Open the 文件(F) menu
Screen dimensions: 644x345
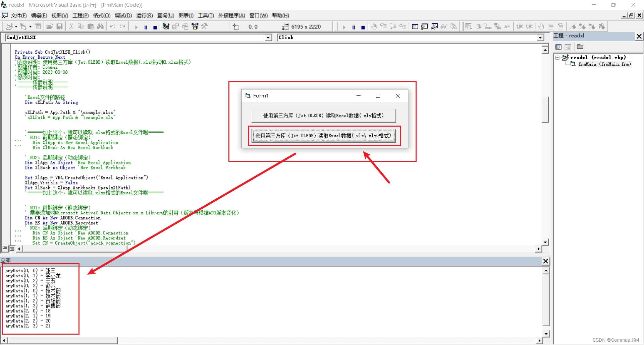tap(18, 15)
